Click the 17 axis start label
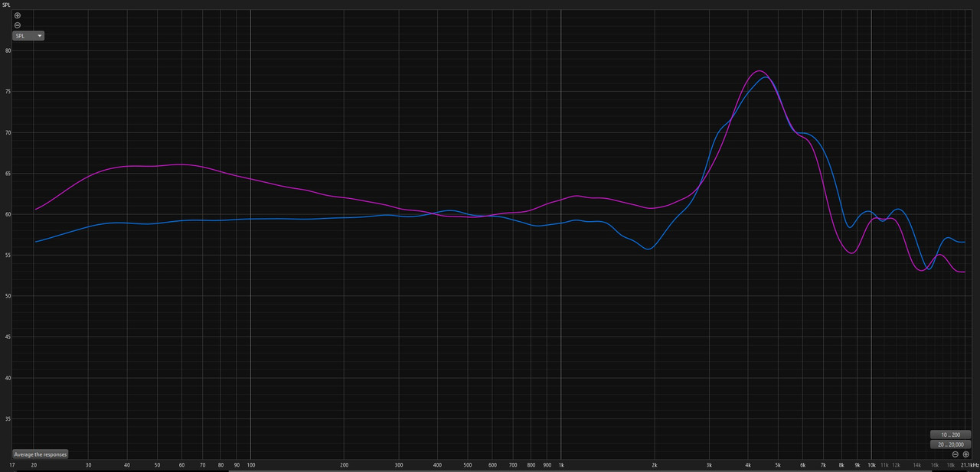The image size is (980, 472). [x=12, y=465]
